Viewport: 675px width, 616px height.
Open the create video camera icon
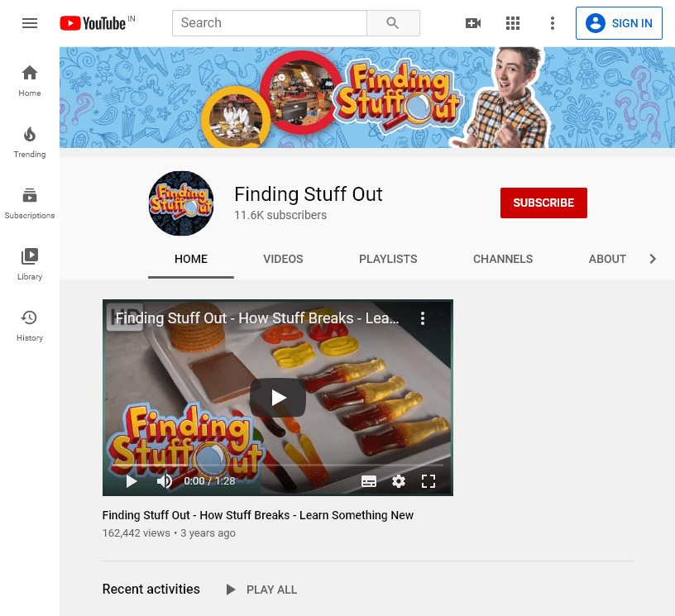pyautogui.click(x=473, y=23)
